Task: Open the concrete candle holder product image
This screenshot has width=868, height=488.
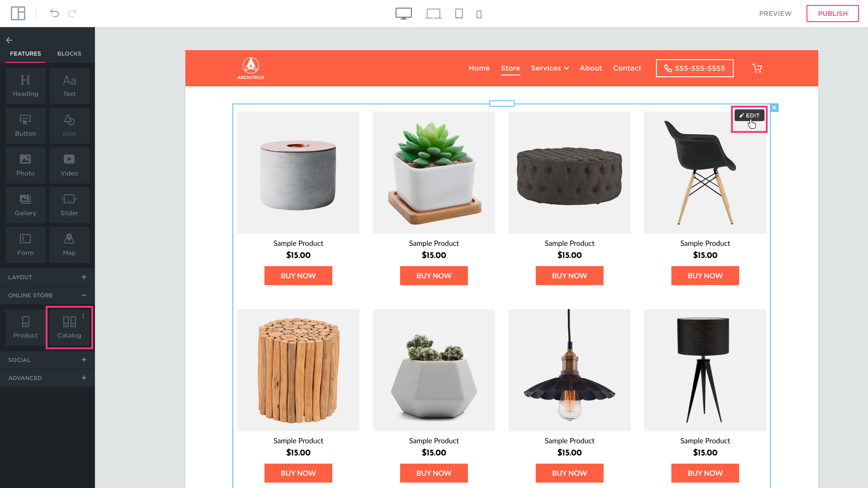Action: point(298,173)
